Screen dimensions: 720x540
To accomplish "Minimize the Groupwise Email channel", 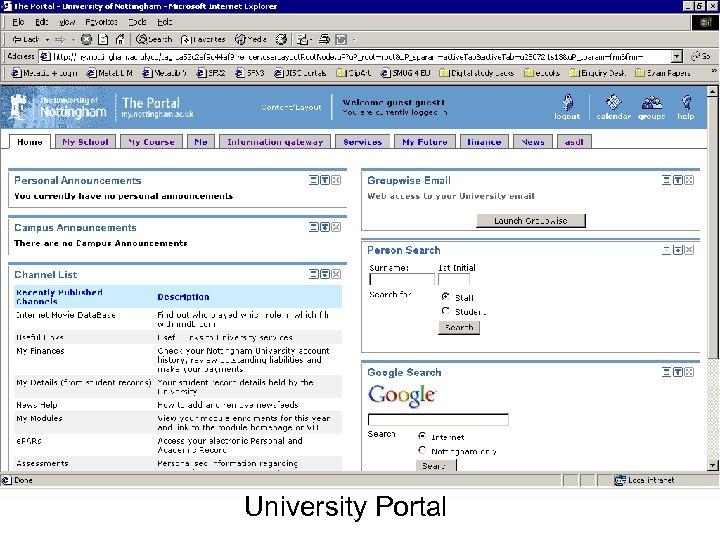I will [x=667, y=180].
